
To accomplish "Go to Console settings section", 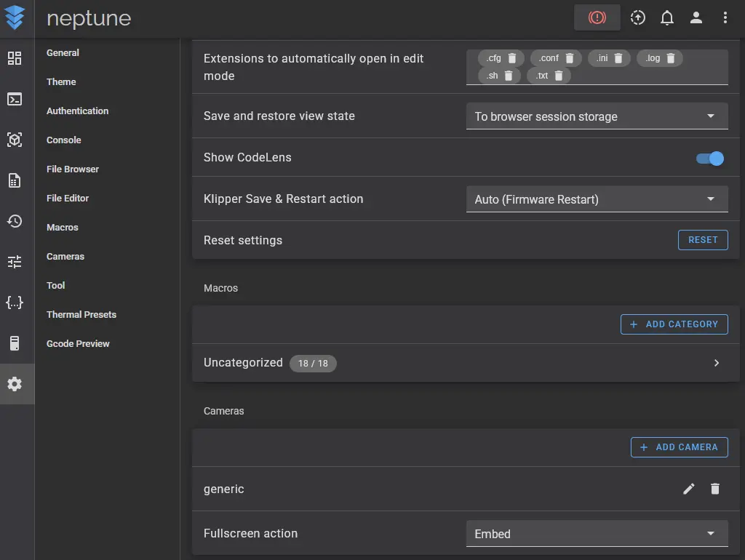I will [x=64, y=140].
